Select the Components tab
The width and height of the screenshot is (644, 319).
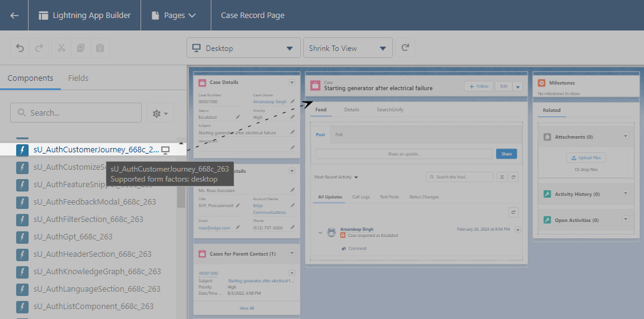pyautogui.click(x=30, y=78)
